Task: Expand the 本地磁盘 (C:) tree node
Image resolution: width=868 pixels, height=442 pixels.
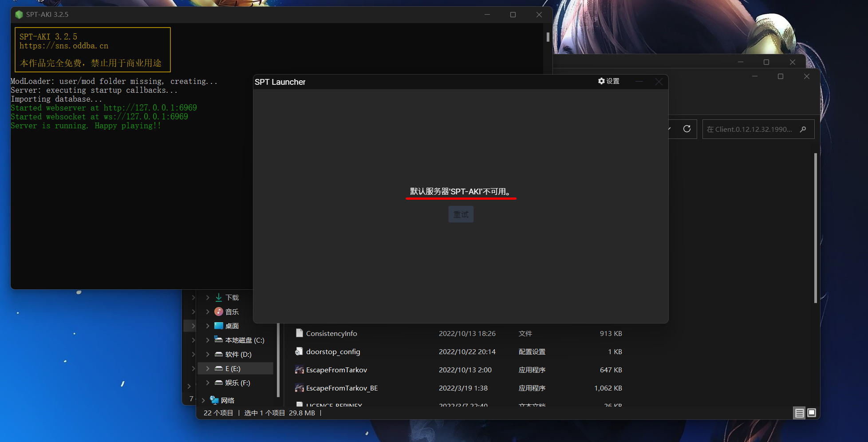Action: pos(208,340)
